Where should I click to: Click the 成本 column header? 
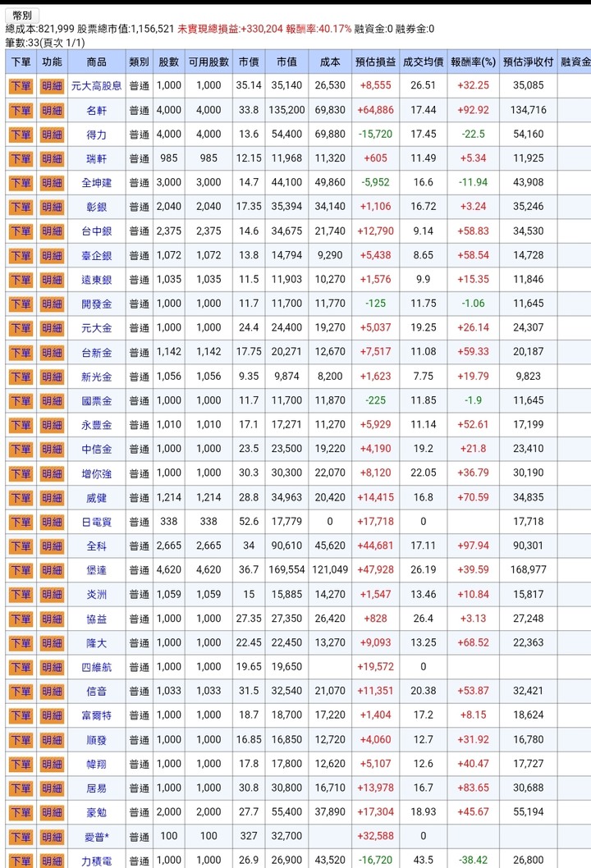coord(329,62)
